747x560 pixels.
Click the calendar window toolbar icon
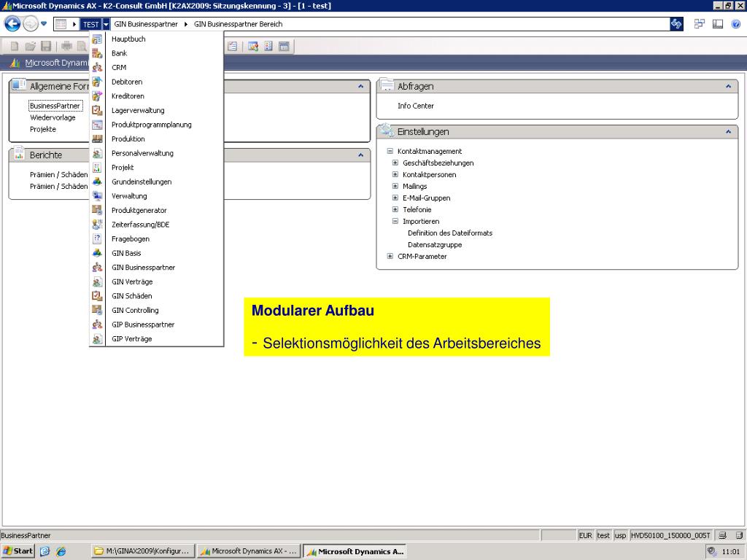pyautogui.click(x=284, y=46)
